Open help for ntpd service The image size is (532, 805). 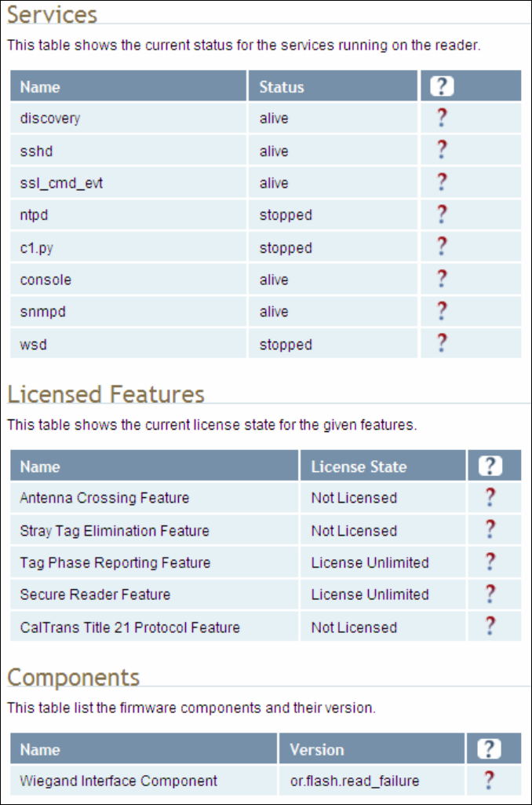click(x=441, y=214)
